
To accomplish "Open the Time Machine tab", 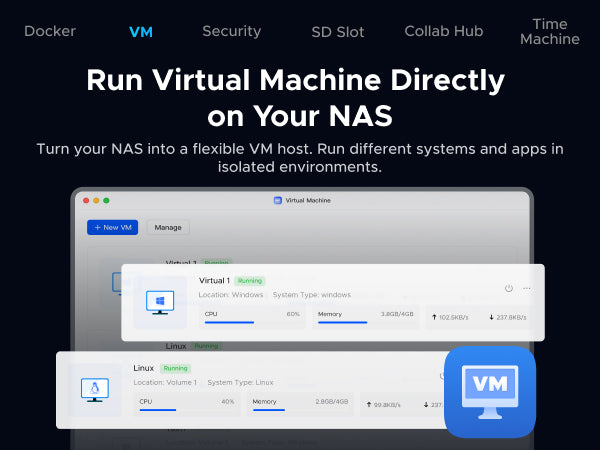I will click(x=550, y=31).
